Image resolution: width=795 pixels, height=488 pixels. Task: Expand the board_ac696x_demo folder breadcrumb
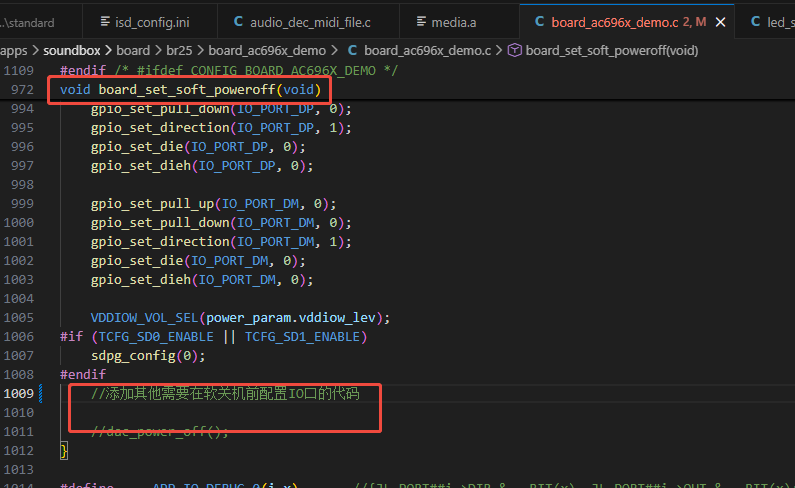267,51
